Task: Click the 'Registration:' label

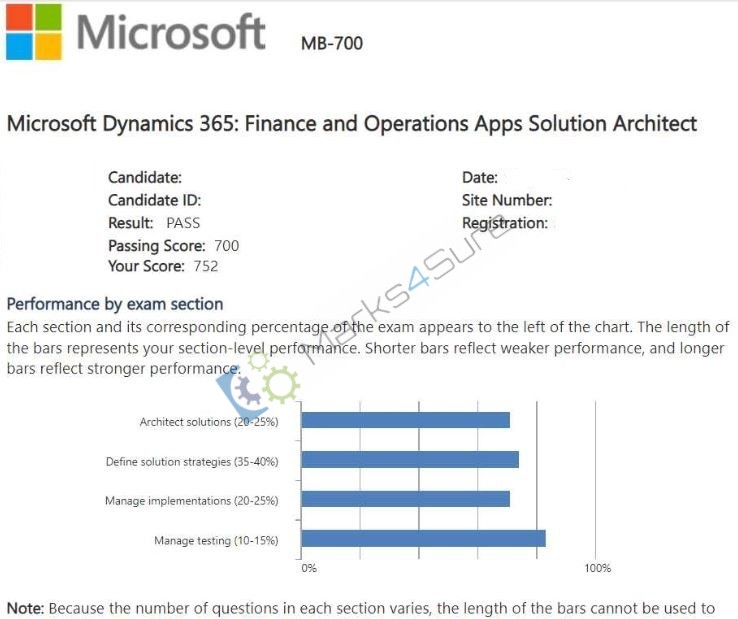Action: [x=505, y=223]
